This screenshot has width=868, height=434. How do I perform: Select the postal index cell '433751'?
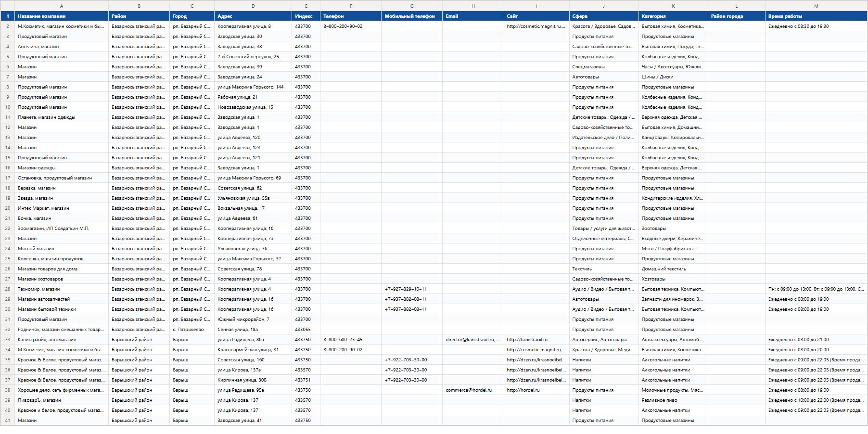(x=306, y=380)
